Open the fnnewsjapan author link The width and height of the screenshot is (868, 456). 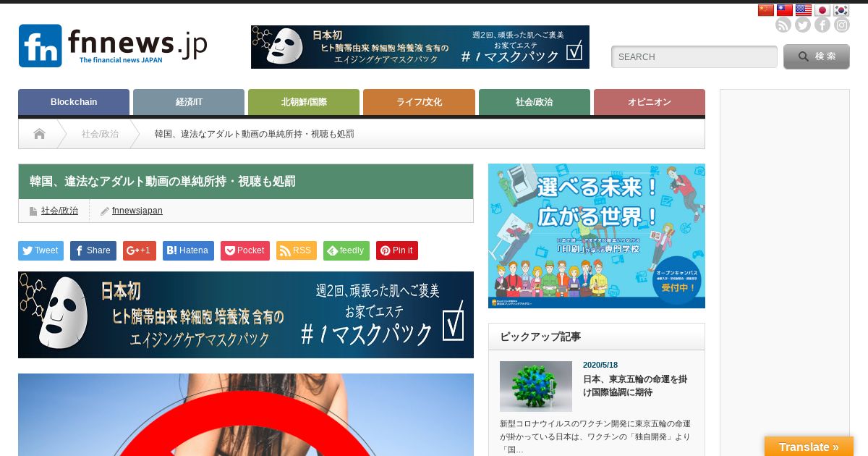coord(137,211)
